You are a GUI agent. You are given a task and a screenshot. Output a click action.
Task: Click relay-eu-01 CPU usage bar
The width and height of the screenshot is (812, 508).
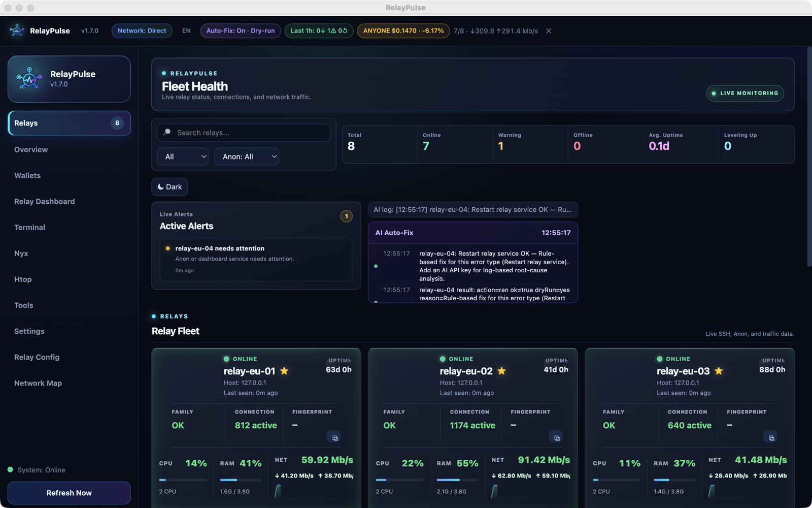183,480
